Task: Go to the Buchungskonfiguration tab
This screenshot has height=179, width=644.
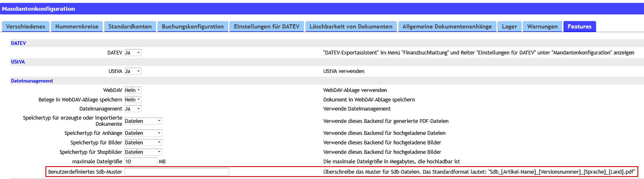Action: 192,26
